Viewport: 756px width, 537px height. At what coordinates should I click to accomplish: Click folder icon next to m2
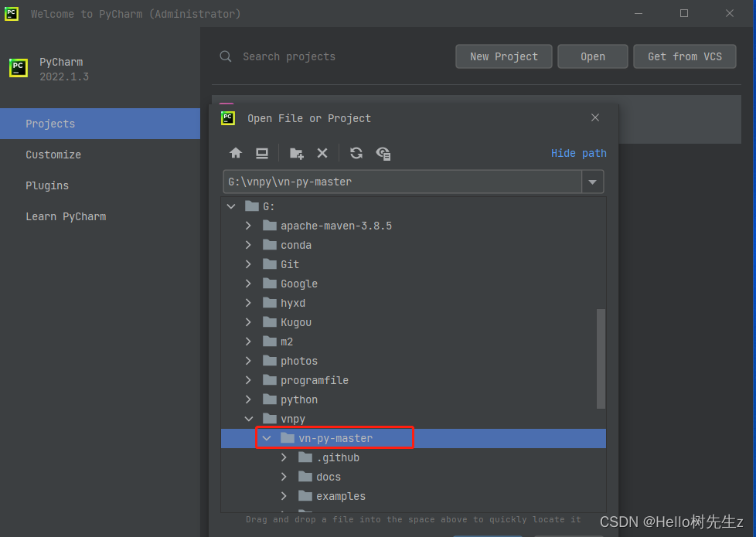coord(270,342)
